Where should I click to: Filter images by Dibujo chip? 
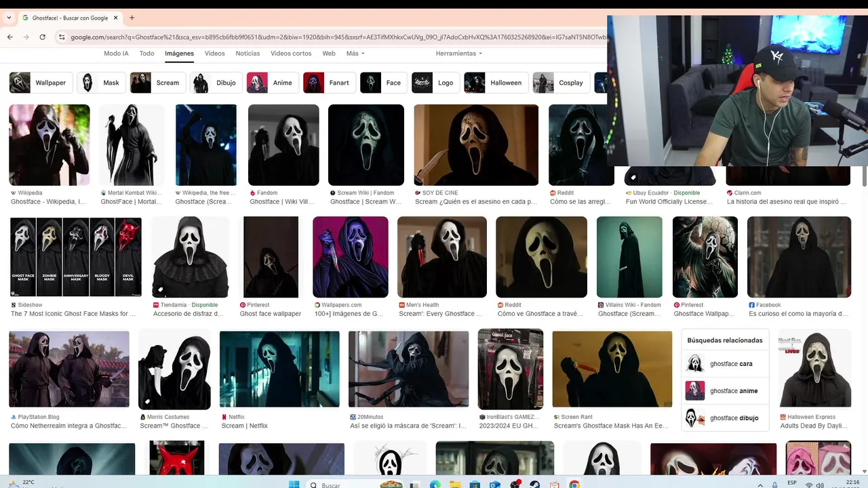point(216,83)
